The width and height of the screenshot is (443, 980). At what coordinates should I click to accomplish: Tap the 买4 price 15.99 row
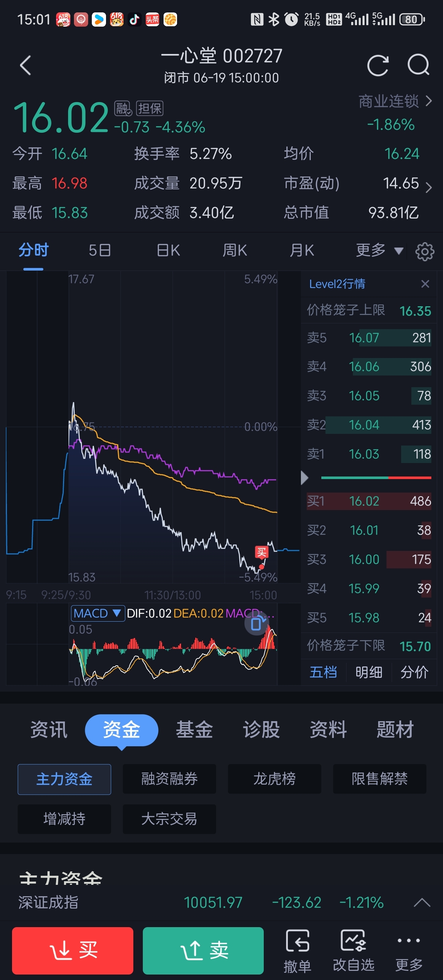tap(369, 588)
